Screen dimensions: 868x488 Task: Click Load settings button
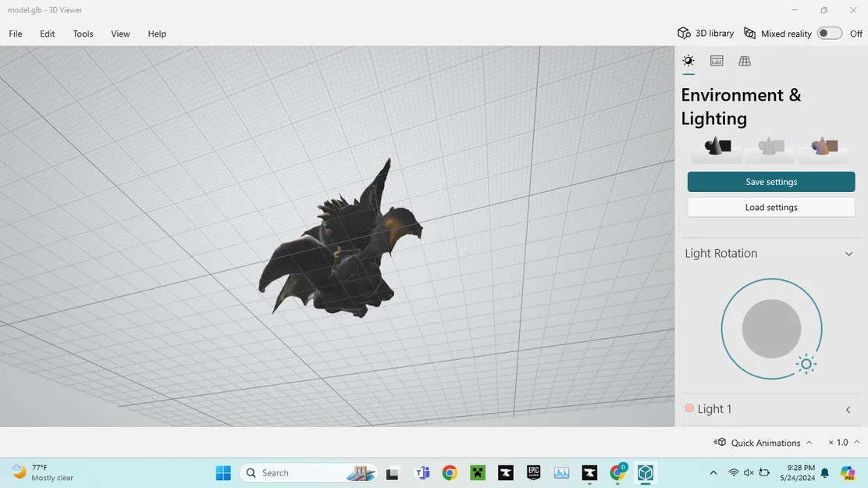pos(771,207)
